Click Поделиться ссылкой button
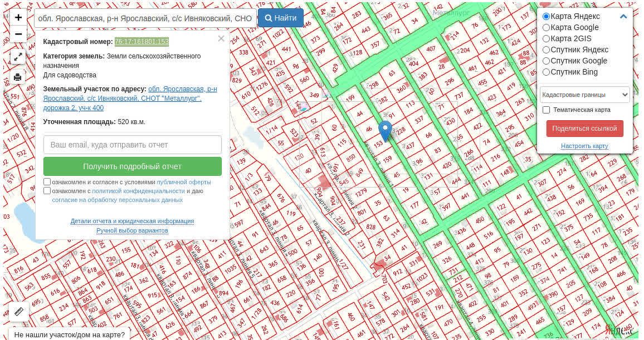This screenshot has width=644, height=340. coord(585,129)
